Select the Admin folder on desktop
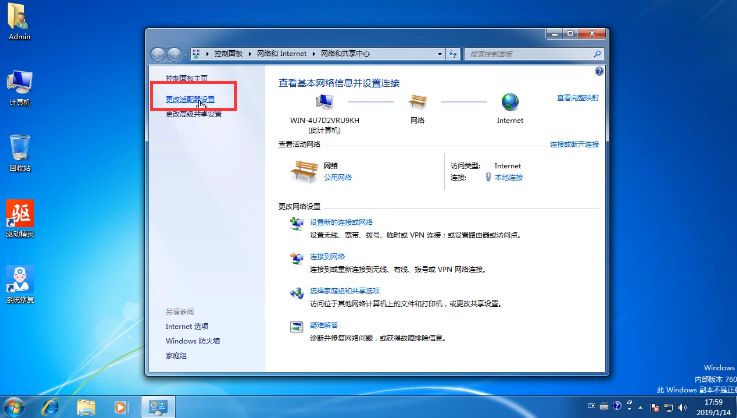Image resolution: width=737 pixels, height=418 pixels. [20, 22]
